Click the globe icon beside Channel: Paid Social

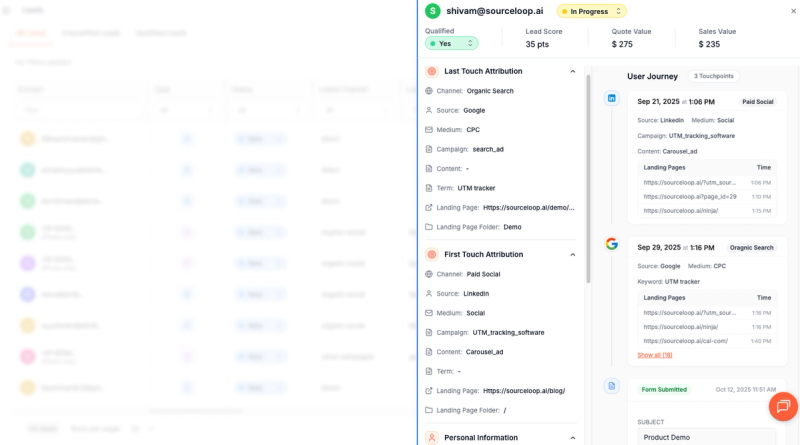[429, 274]
